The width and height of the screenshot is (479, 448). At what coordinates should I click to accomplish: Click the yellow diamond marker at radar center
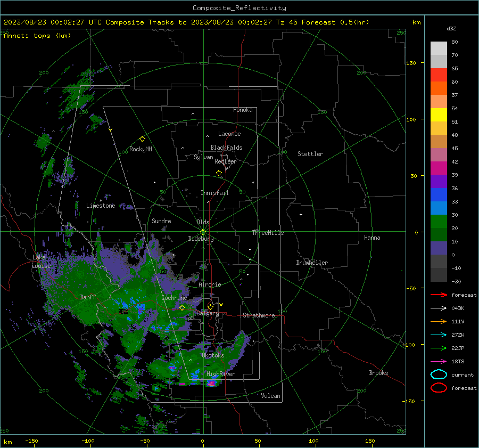pos(203,232)
